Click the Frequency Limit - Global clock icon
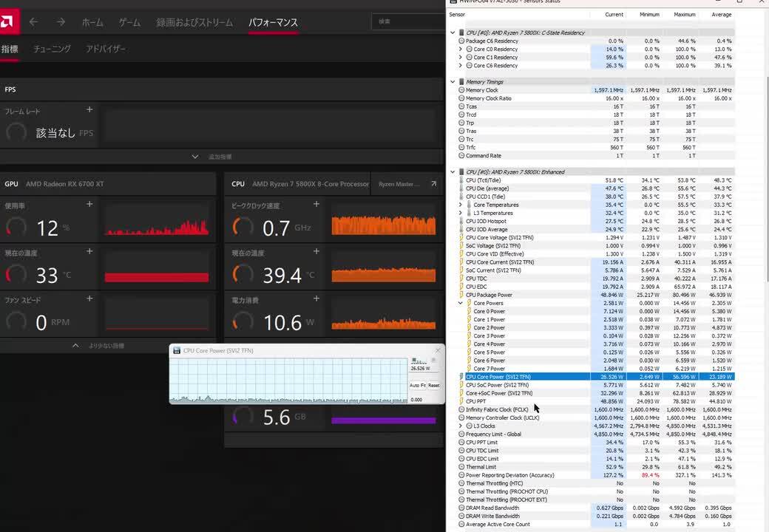The image size is (769, 532). click(461, 434)
